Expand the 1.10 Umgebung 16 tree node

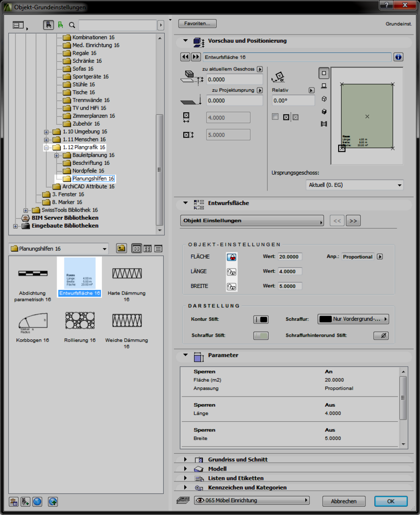[x=46, y=132]
